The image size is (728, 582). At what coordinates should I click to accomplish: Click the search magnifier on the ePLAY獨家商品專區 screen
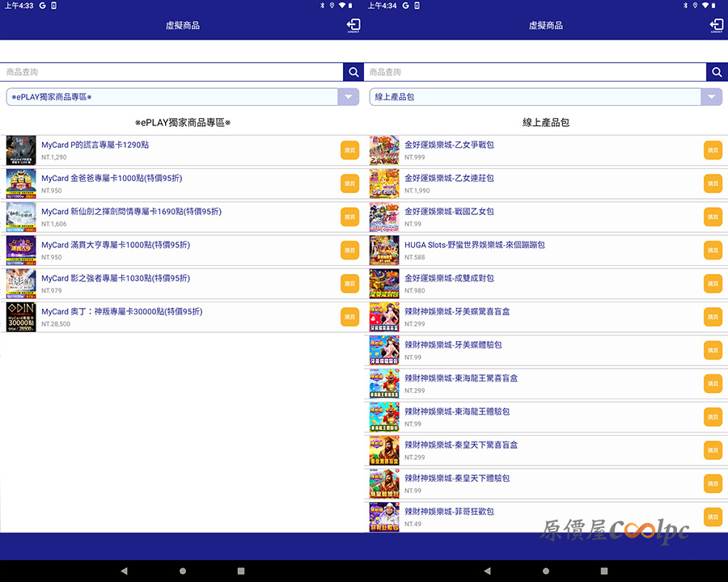click(x=353, y=72)
